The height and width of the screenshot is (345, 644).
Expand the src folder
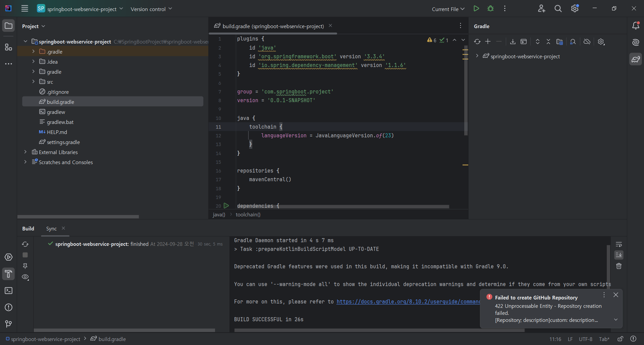(33, 81)
